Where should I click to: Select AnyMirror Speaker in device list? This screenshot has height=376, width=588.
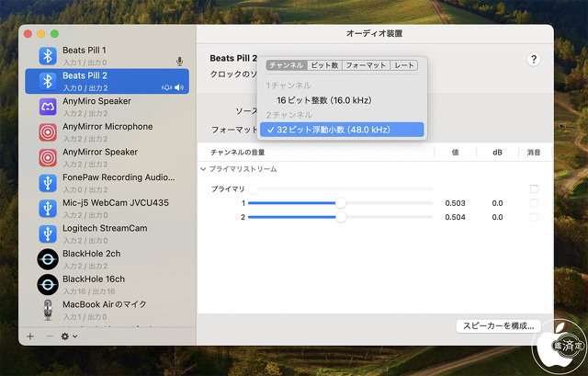107,157
